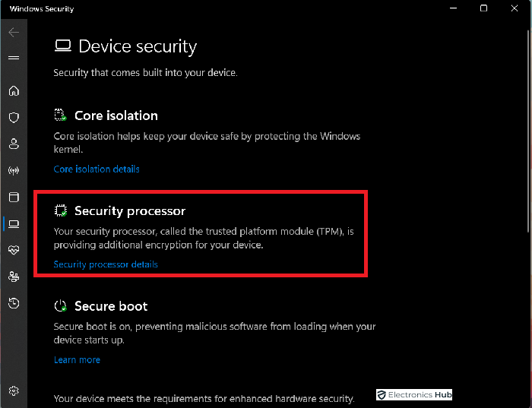The width and height of the screenshot is (532, 408).
Task: Click the Secure boot power icon
Action: (60, 305)
